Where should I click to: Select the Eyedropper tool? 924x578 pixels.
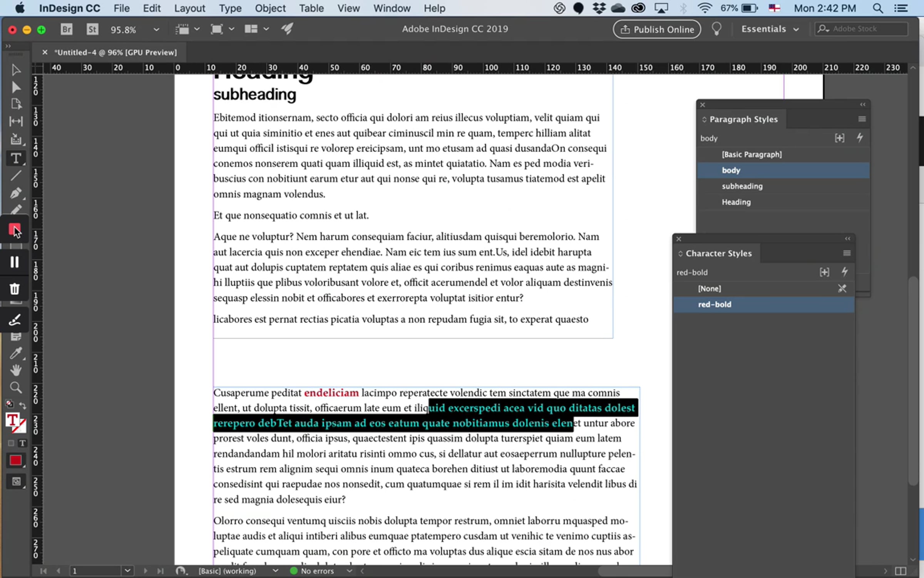point(16,353)
